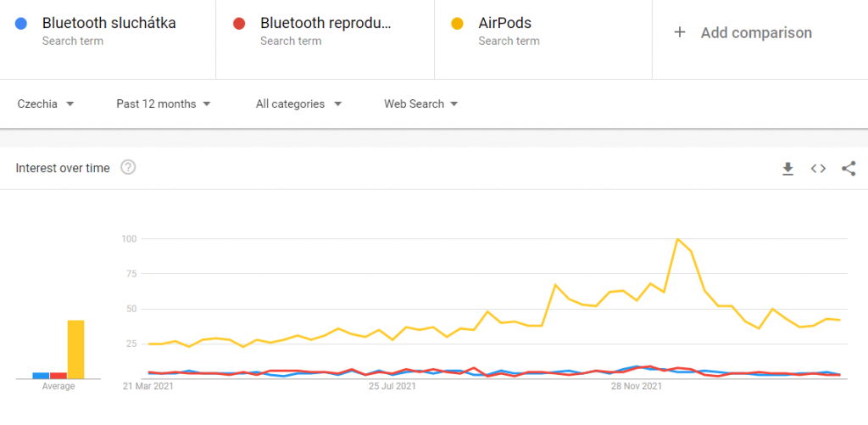Open the Interest over time help icon

[128, 168]
